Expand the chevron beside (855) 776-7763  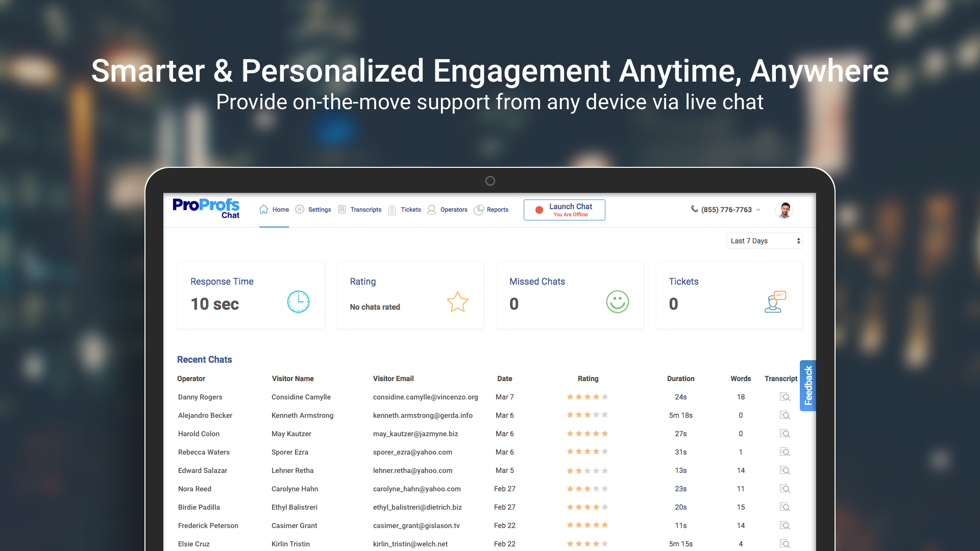click(x=759, y=210)
